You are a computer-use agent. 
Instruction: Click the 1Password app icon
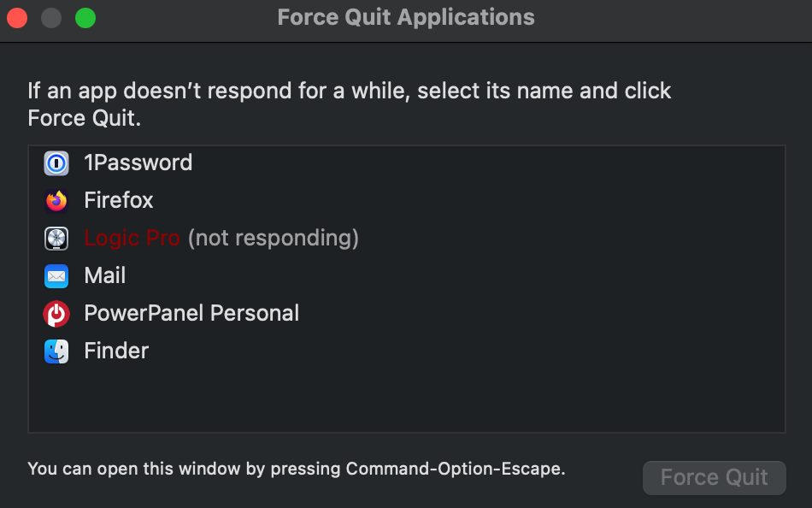point(56,163)
